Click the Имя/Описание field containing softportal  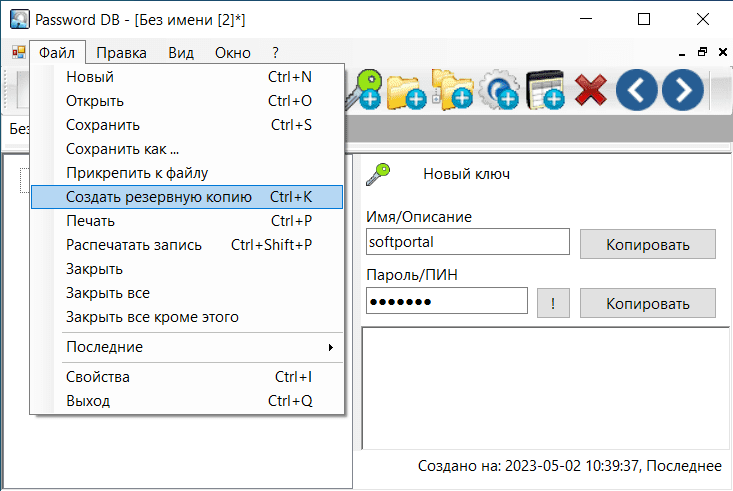tap(467, 242)
